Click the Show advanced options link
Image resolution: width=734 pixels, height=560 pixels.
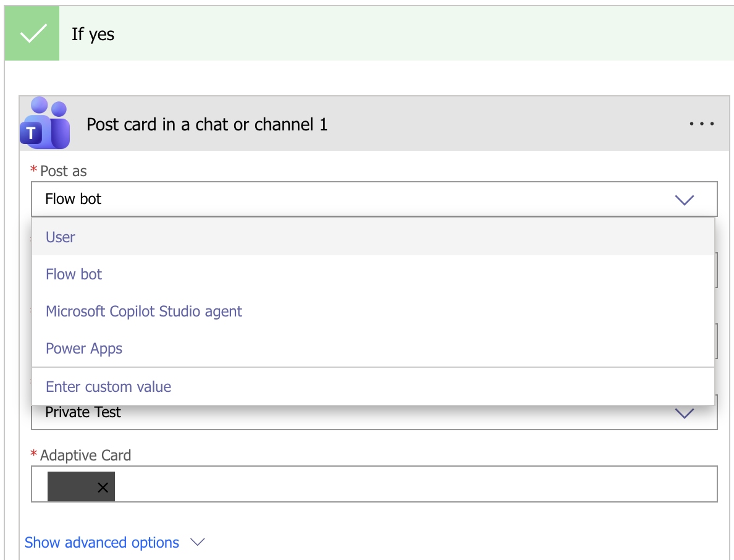102,543
